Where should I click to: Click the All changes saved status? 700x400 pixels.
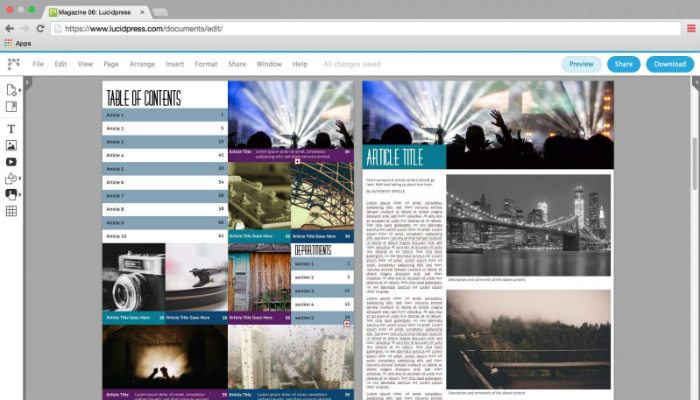[x=352, y=64]
